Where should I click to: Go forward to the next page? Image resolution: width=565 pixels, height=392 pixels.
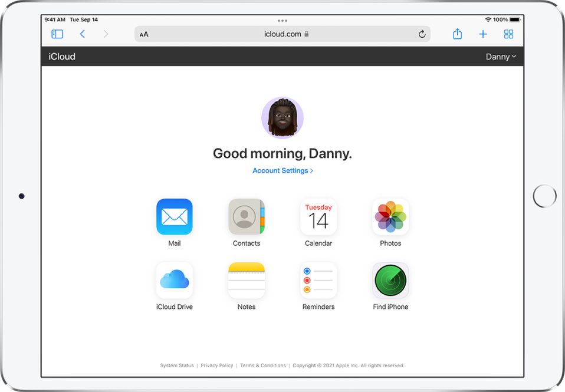coord(106,34)
